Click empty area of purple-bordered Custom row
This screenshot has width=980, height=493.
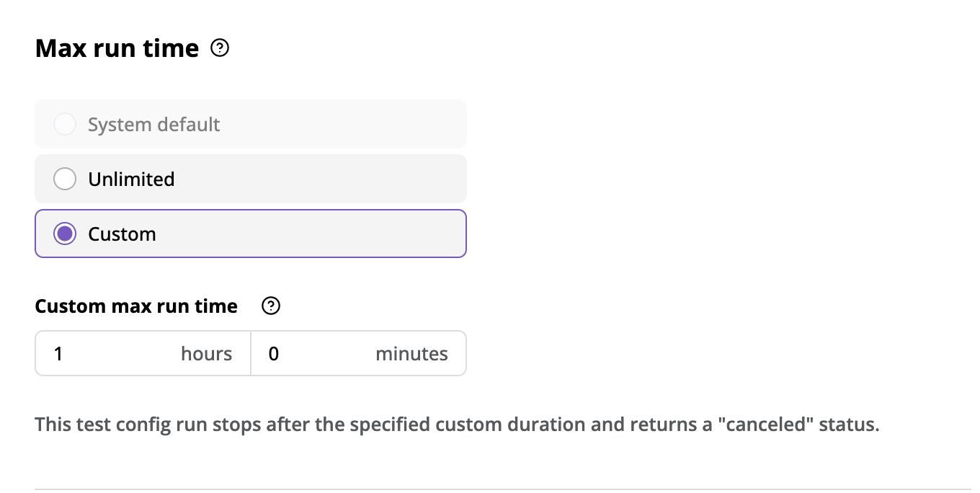[x=310, y=234]
